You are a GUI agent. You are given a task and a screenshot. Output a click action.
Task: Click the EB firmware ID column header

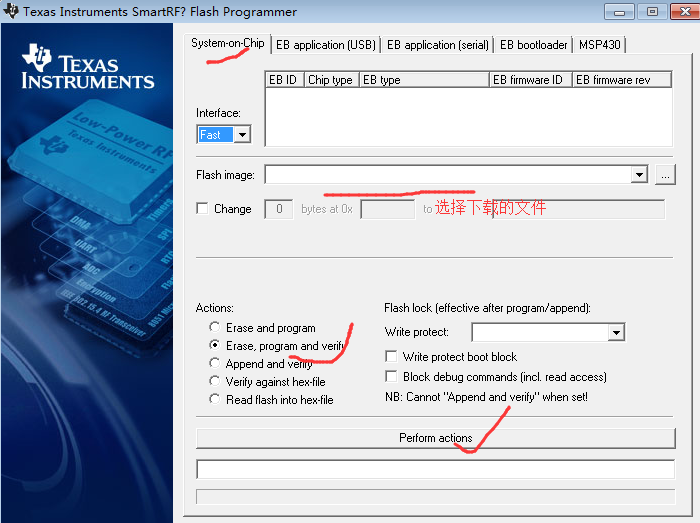coord(531,79)
